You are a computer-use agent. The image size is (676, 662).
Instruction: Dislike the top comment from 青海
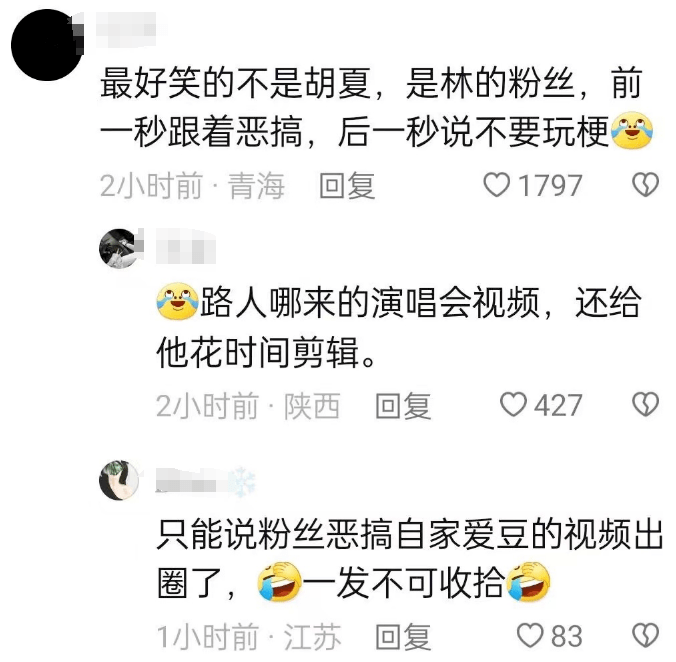pos(645,184)
